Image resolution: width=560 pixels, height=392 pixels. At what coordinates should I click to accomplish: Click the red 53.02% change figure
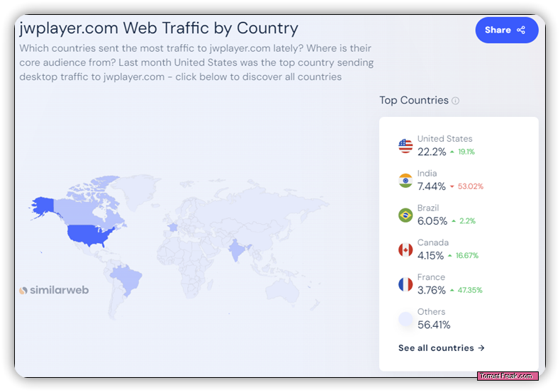(x=471, y=186)
